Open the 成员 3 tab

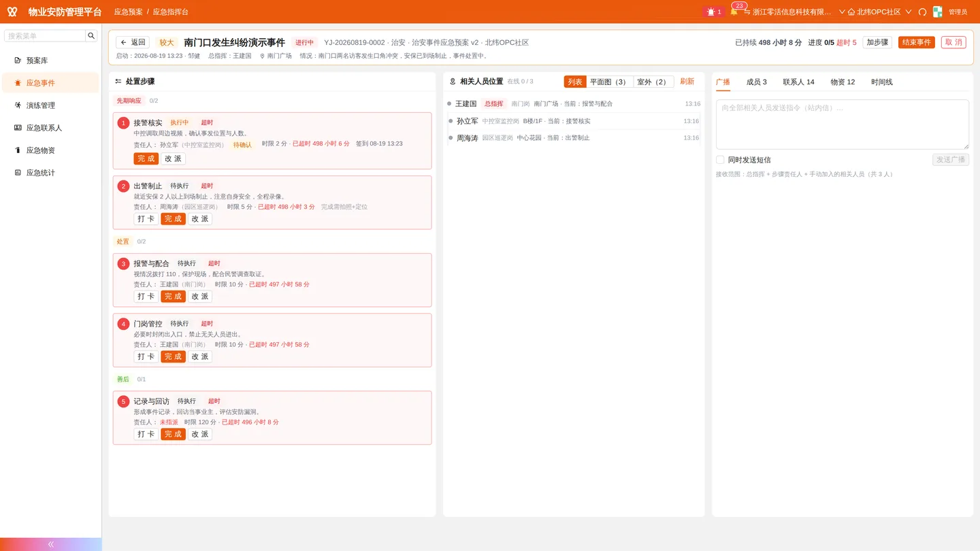(757, 82)
